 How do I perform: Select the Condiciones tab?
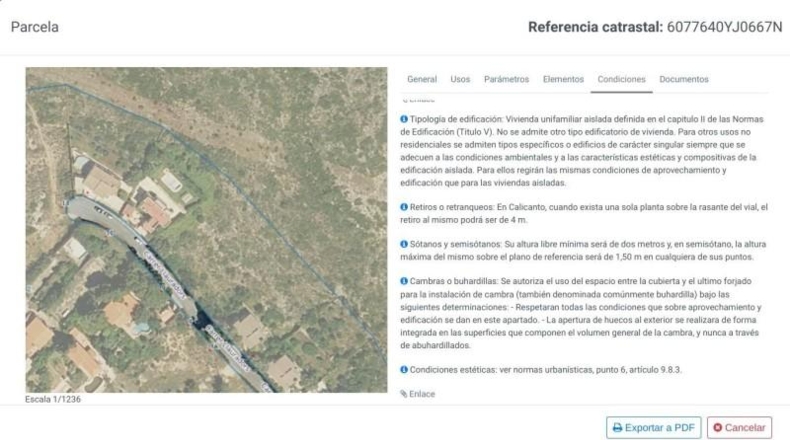click(x=621, y=79)
